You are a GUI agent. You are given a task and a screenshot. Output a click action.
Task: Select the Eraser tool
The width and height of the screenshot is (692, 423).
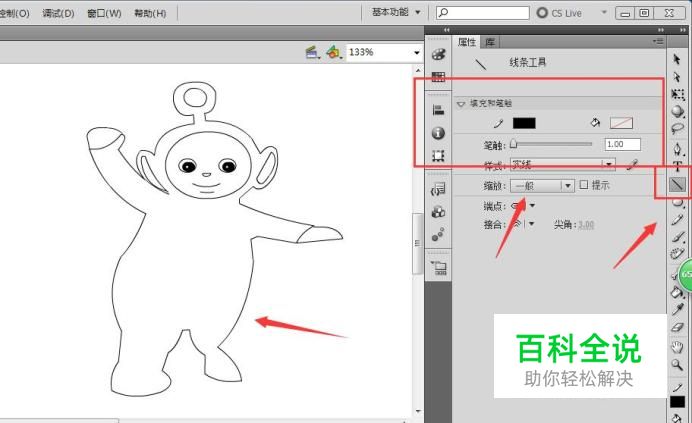point(677,328)
